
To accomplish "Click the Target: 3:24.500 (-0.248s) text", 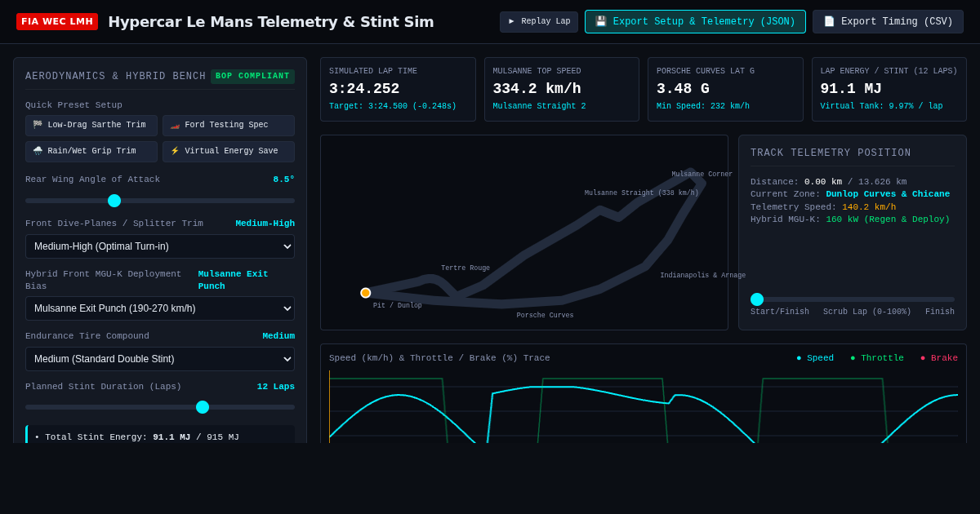I will click(393, 107).
